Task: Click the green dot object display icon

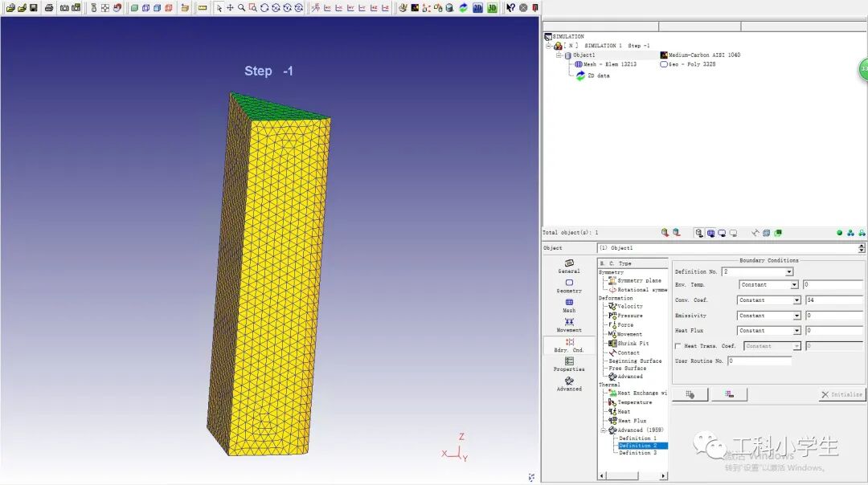Action: click(x=839, y=233)
